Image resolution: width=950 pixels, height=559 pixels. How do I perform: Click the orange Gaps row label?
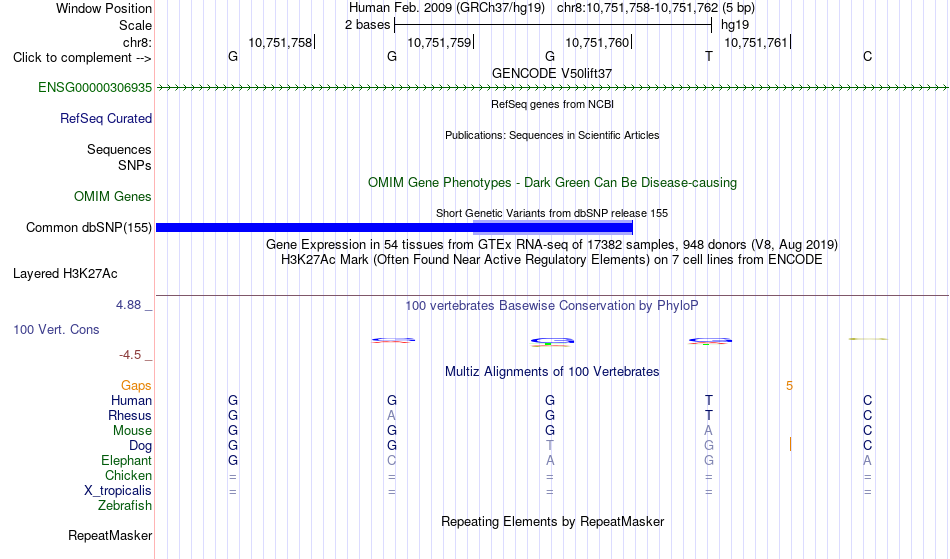pyautogui.click(x=136, y=386)
